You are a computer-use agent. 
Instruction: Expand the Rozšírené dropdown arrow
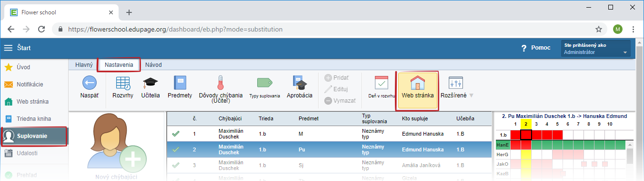472,96
